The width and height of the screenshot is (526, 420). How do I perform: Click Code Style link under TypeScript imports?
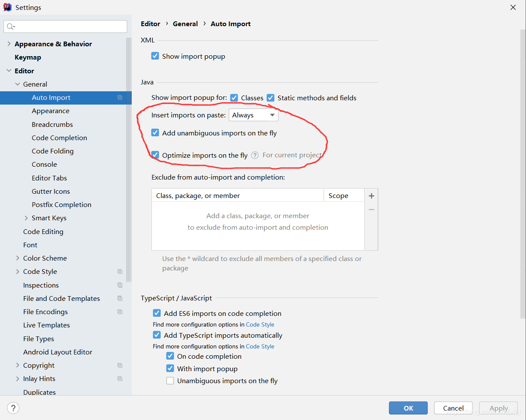pos(260,346)
